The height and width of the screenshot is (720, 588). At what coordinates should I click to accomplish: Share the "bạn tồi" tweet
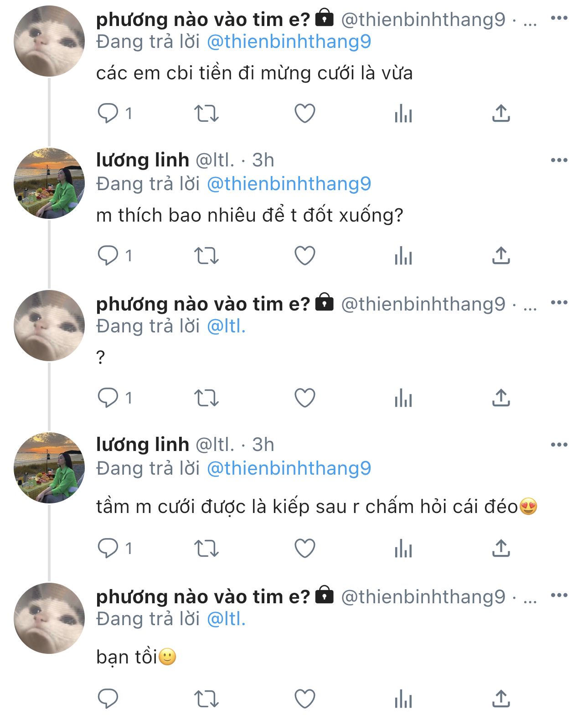500,699
